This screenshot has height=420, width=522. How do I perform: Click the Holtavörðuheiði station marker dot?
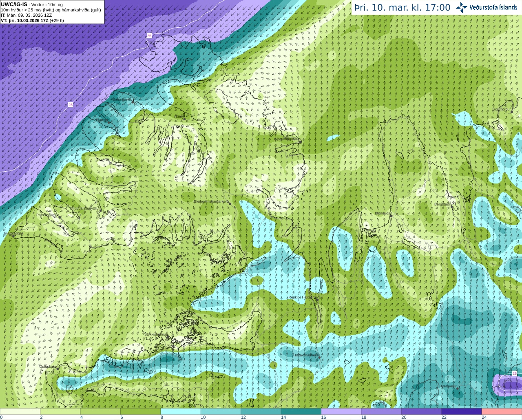pyautogui.click(x=319, y=358)
